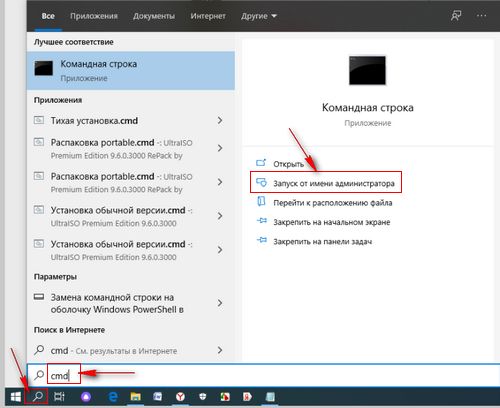Viewport: 500px width, 408px height.
Task: Switch to the Документы tab
Action: [154, 16]
